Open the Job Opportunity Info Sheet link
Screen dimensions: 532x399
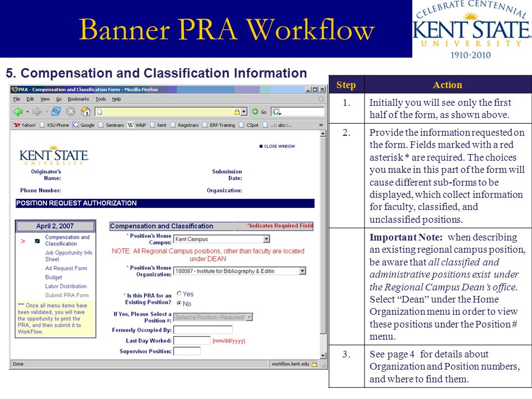click(x=69, y=256)
